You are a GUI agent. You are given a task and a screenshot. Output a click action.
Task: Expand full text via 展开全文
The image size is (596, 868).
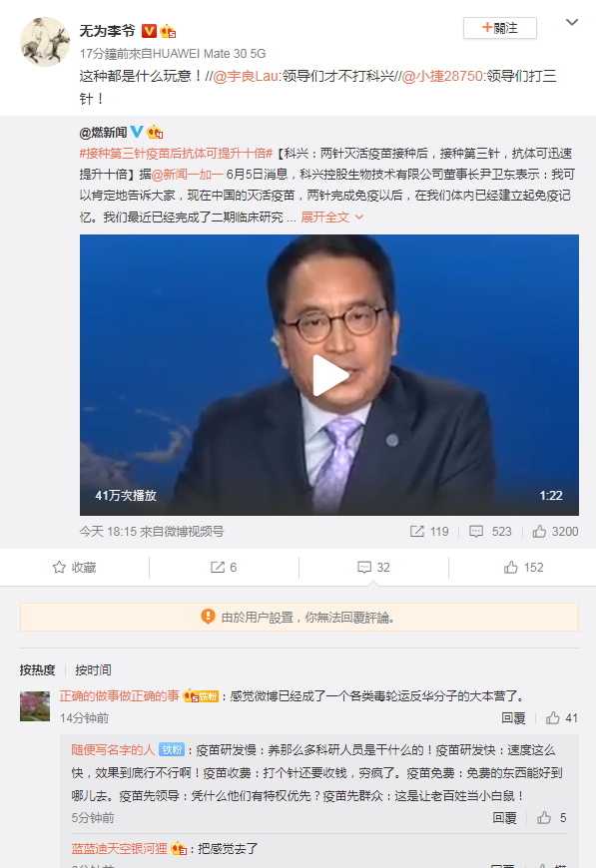331,217
